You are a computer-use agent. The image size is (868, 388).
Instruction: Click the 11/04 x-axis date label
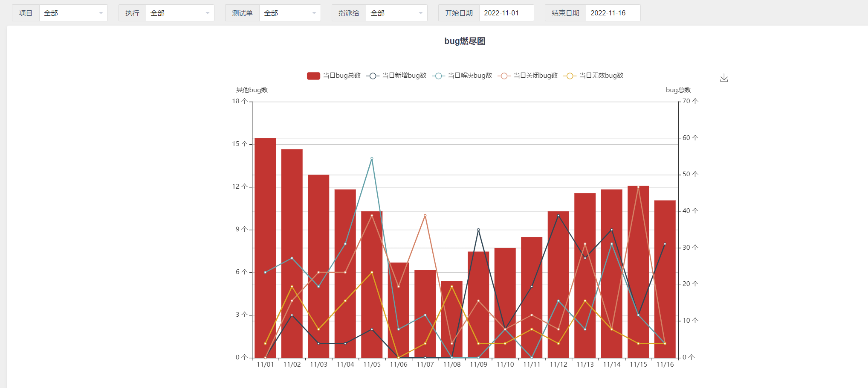345,365
